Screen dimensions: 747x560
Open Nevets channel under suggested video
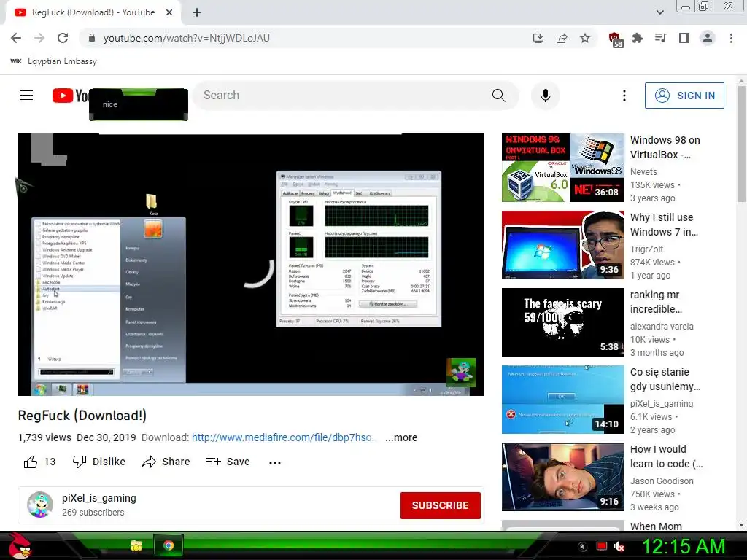pos(643,172)
